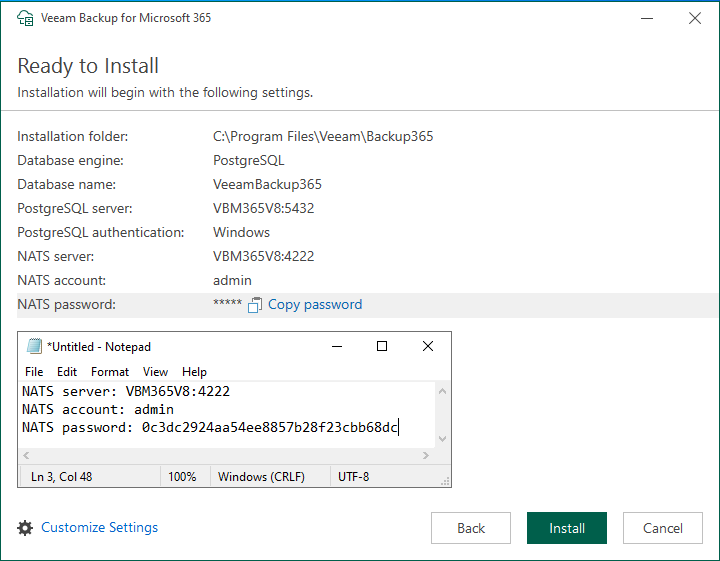Open the Help menu in Notepad
The width and height of the screenshot is (720, 561).
point(194,372)
